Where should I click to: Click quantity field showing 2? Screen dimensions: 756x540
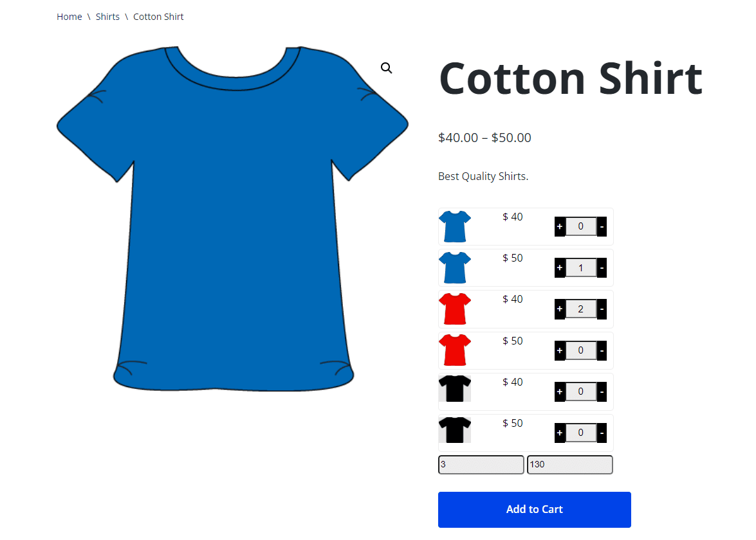tap(580, 309)
